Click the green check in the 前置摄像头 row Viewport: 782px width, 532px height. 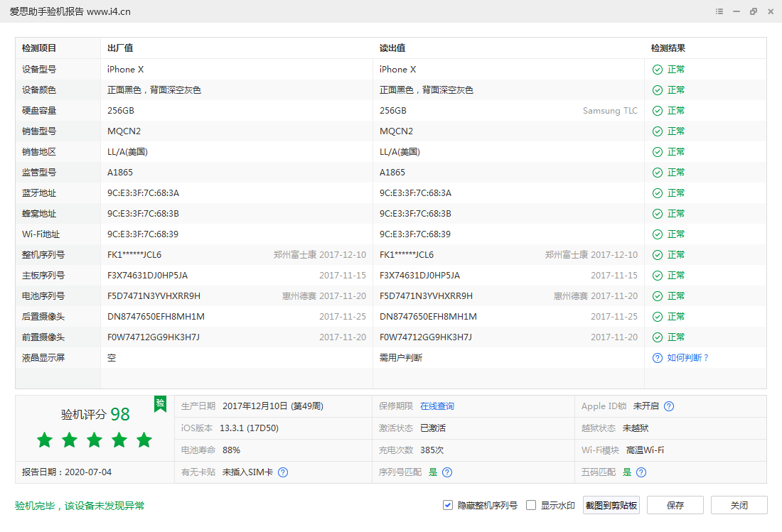(656, 337)
